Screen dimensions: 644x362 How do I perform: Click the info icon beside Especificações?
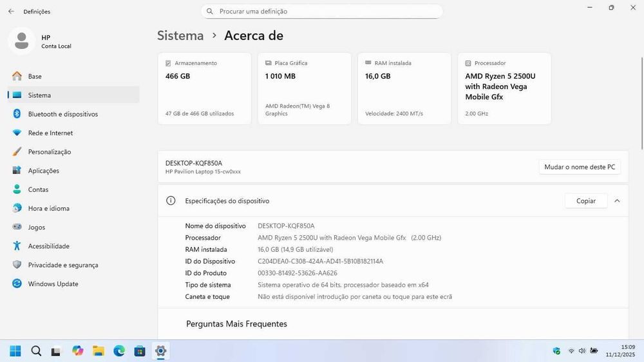pos(171,200)
